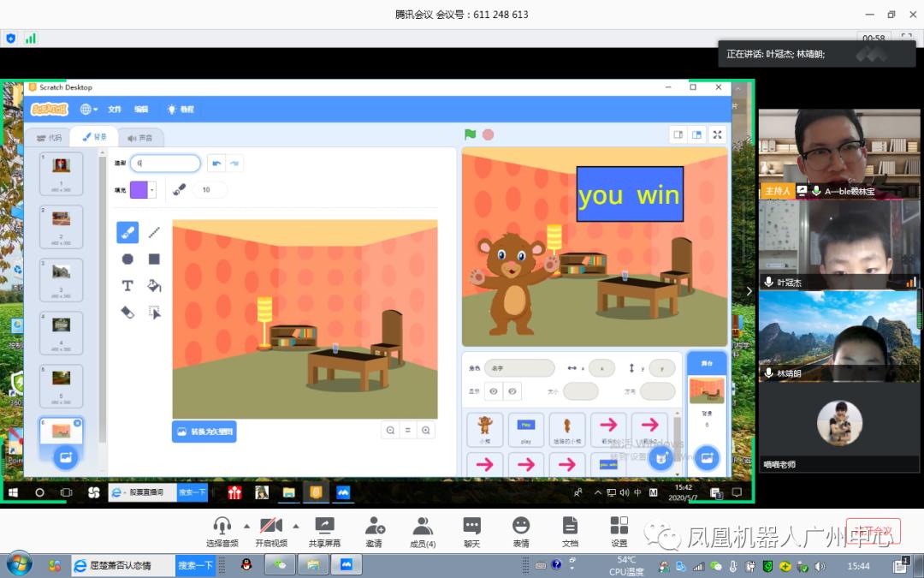The width and height of the screenshot is (924, 578).
Task: Click 共享屏幕 share screen button
Action: [325, 532]
